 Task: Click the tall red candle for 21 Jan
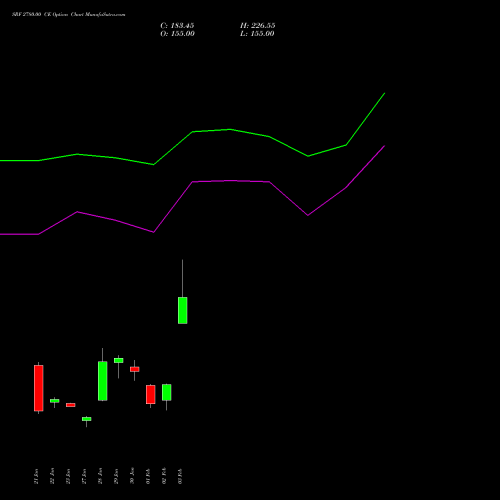[39, 388]
